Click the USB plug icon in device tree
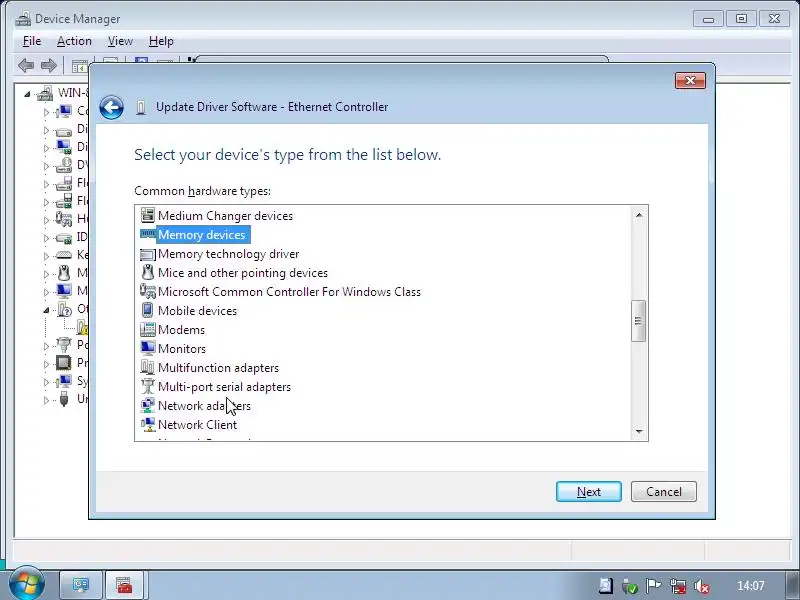The width and height of the screenshot is (800, 600). tap(64, 398)
